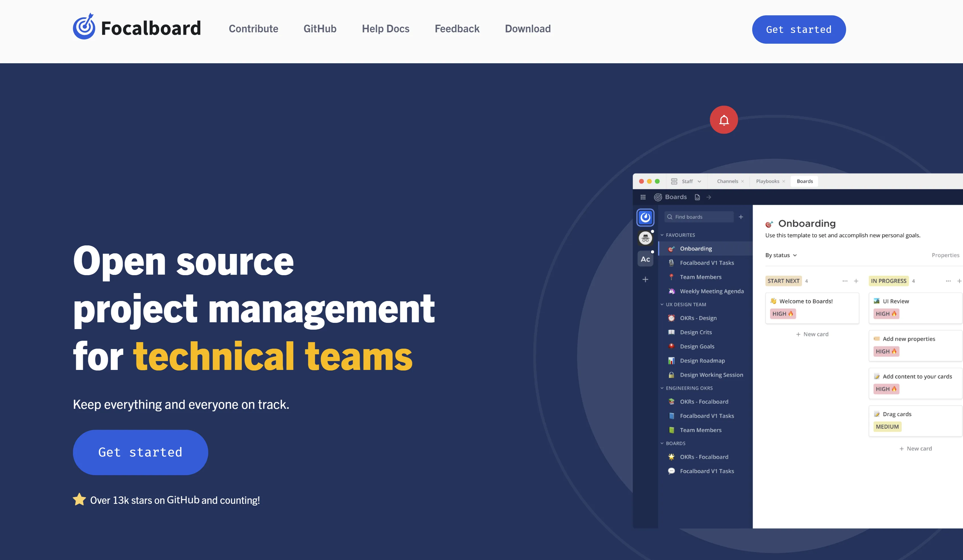Screen dimensions: 963x560
Task: Click the blue Focalboard workspace icon in sidebar
Action: click(645, 217)
